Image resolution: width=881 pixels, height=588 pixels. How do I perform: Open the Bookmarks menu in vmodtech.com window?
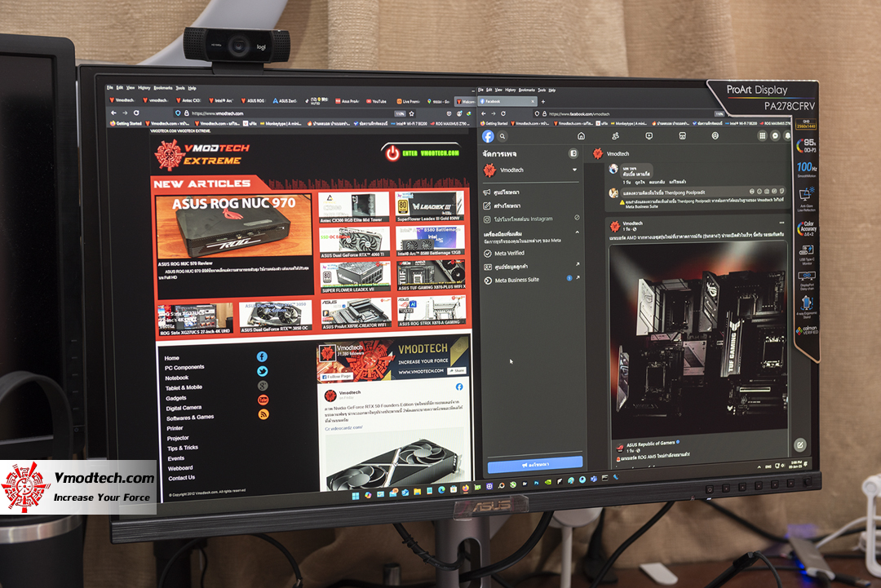pos(163,87)
